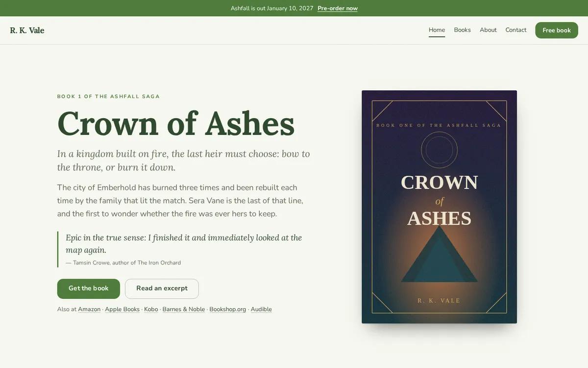This screenshot has width=588, height=368.
Task: Click the 'Book 1 of the Ashfall Saga' label
Action: [x=109, y=97]
